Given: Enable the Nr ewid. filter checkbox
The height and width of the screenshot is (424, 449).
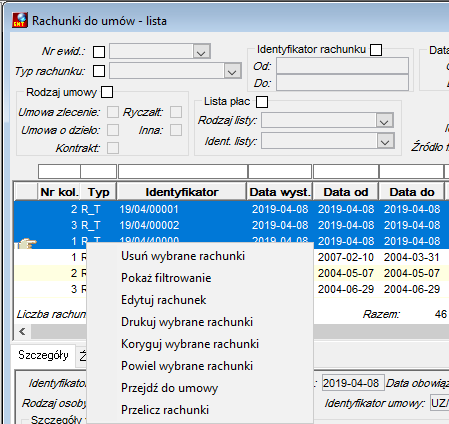Looking at the screenshot, I should point(99,52).
